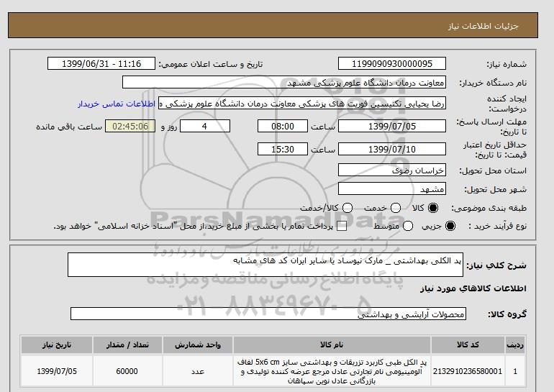Click the response deadline date 1399/07/05 field
This screenshot has width=554, height=392.
point(392,126)
